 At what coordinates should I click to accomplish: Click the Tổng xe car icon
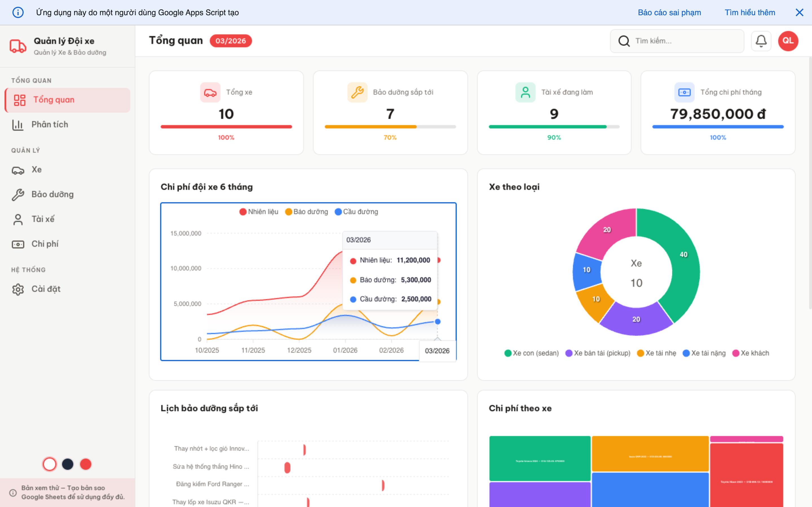point(210,92)
